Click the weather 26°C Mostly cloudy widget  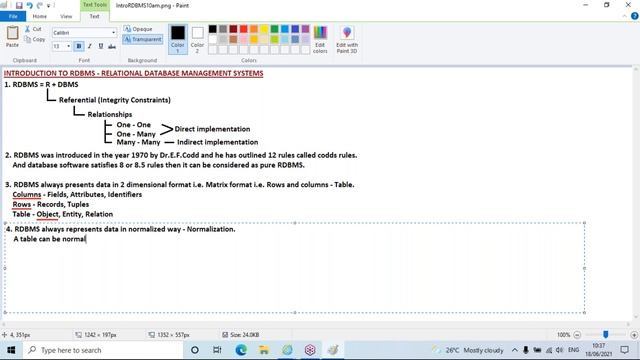click(x=468, y=350)
